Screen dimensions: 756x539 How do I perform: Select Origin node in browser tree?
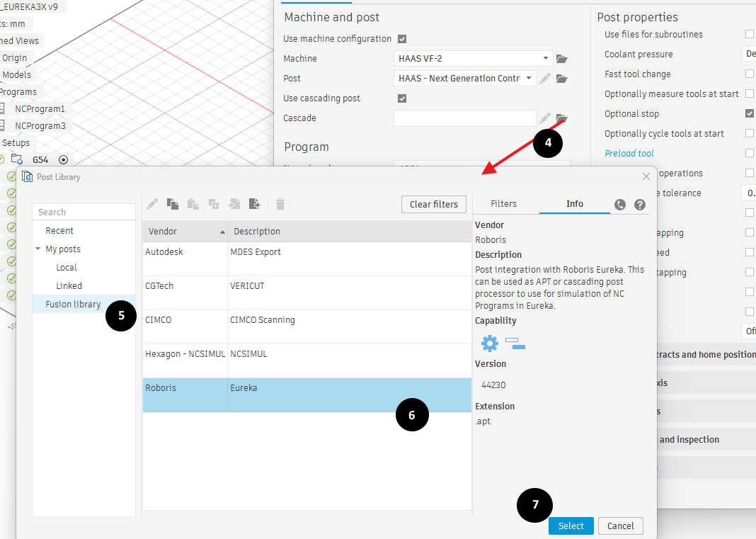coord(14,58)
